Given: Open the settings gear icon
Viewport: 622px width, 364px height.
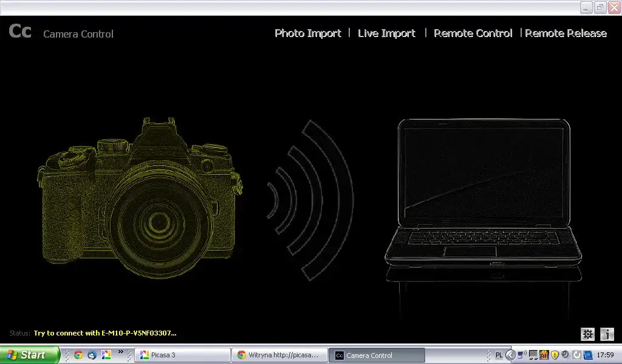Looking at the screenshot, I should click(x=587, y=334).
